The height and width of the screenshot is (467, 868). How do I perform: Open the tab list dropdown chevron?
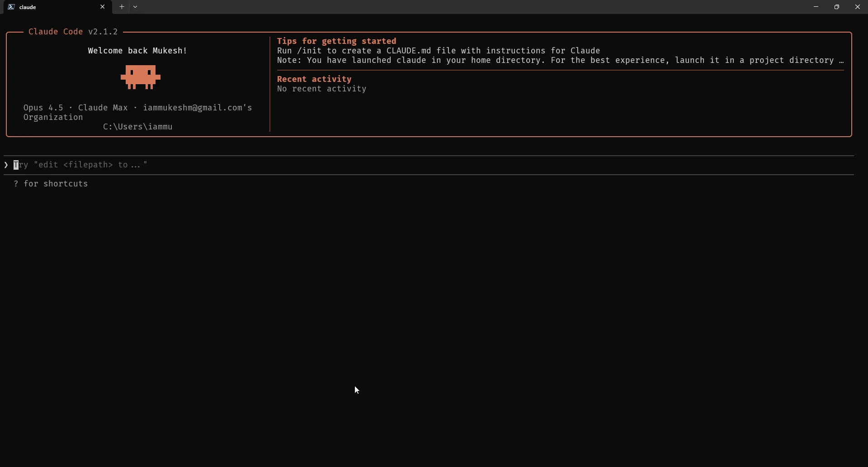pyautogui.click(x=135, y=7)
